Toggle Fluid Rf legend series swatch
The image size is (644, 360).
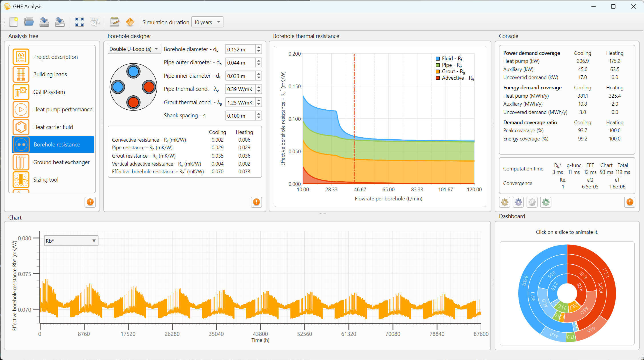point(438,59)
